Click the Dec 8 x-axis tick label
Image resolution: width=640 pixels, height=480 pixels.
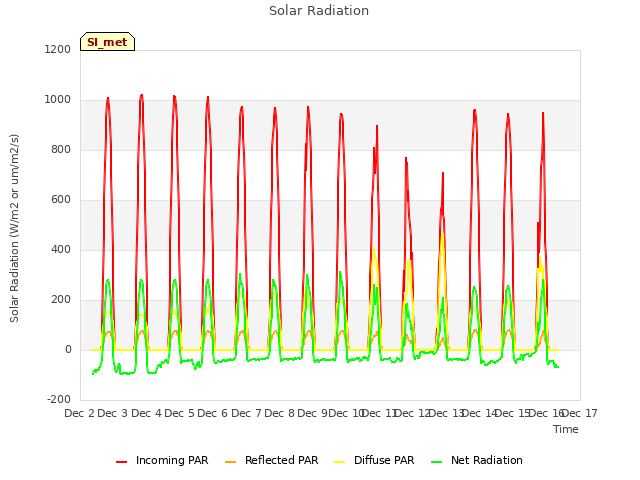(279, 413)
